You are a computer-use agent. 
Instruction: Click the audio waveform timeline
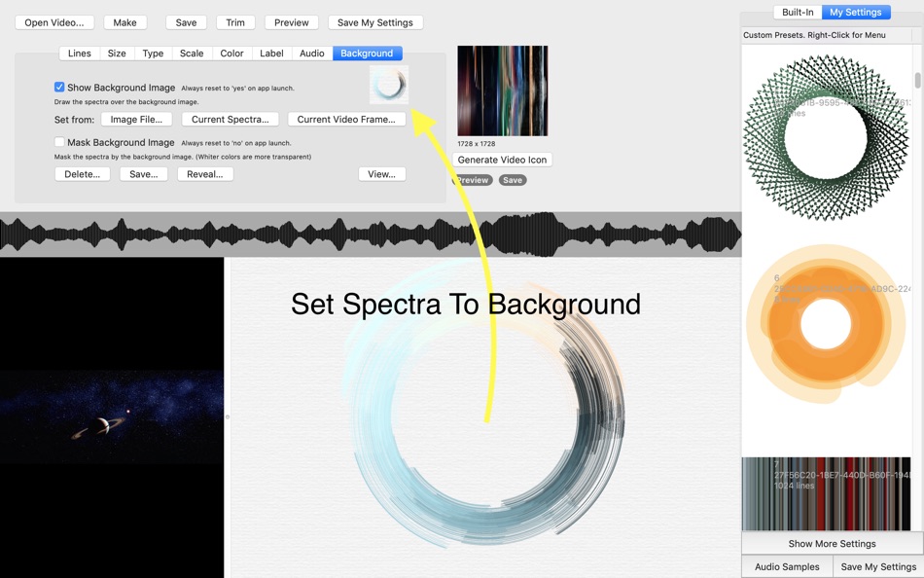pyautogui.click(x=371, y=235)
